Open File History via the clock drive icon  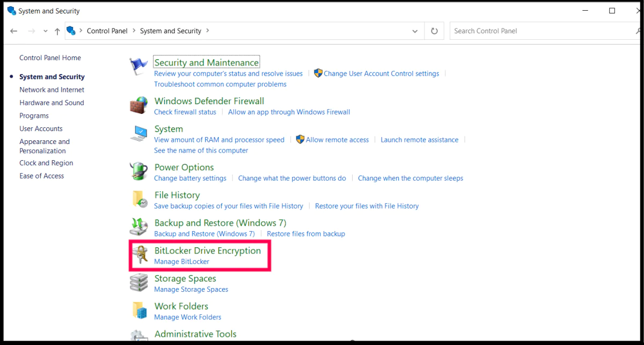138,199
